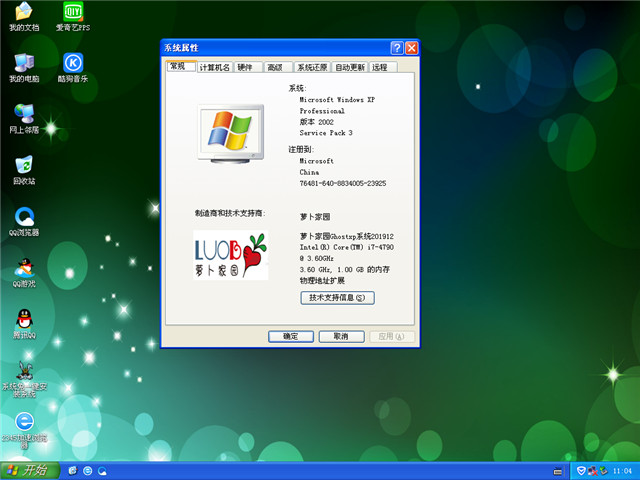Select the 回收站 recycle bin icon
This screenshot has height=480, width=640.
click(24, 170)
